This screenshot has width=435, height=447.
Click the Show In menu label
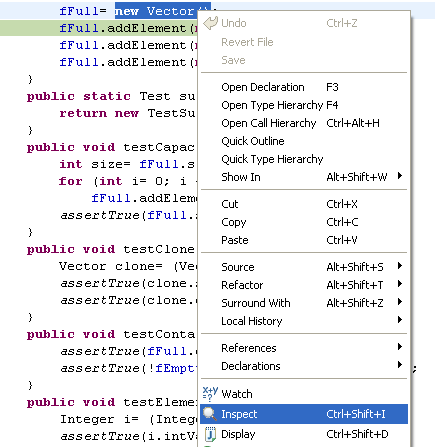tap(241, 177)
